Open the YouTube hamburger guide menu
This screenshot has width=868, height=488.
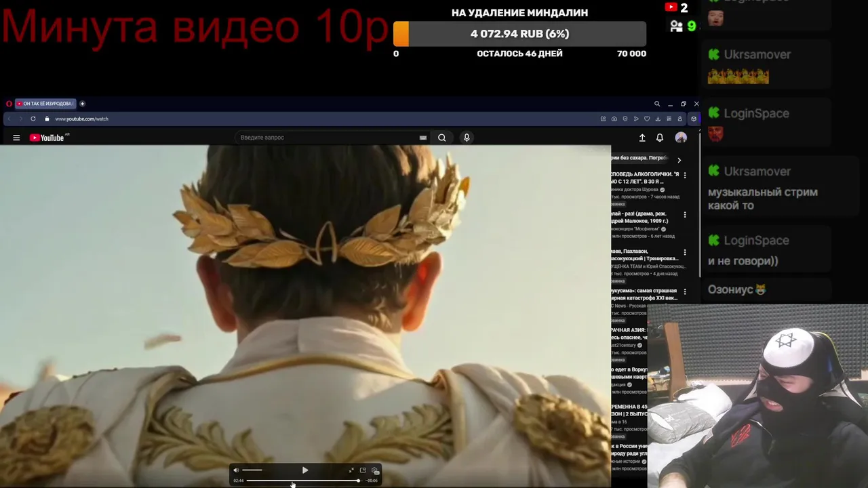[16, 138]
